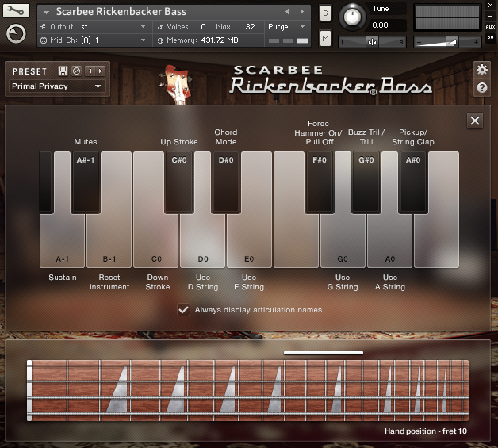The height and width of the screenshot is (448, 498).
Task: Toggle Always display articulation names checkbox
Action: 183,309
